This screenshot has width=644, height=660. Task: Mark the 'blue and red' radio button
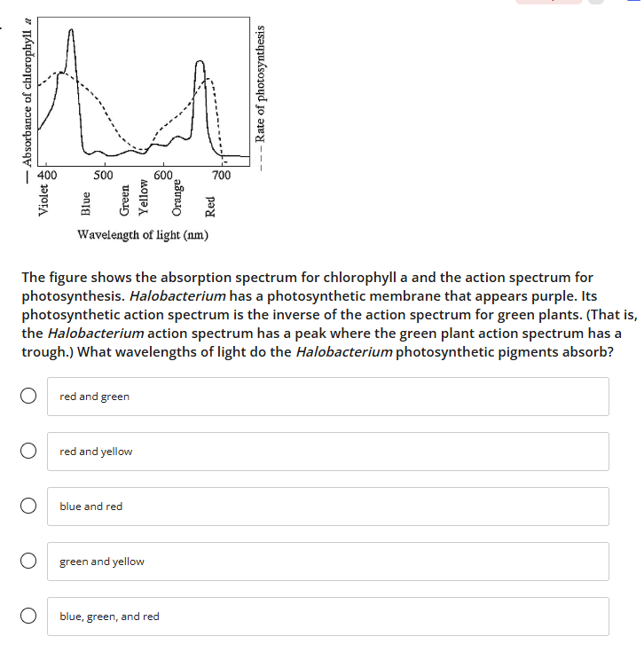coord(29,507)
